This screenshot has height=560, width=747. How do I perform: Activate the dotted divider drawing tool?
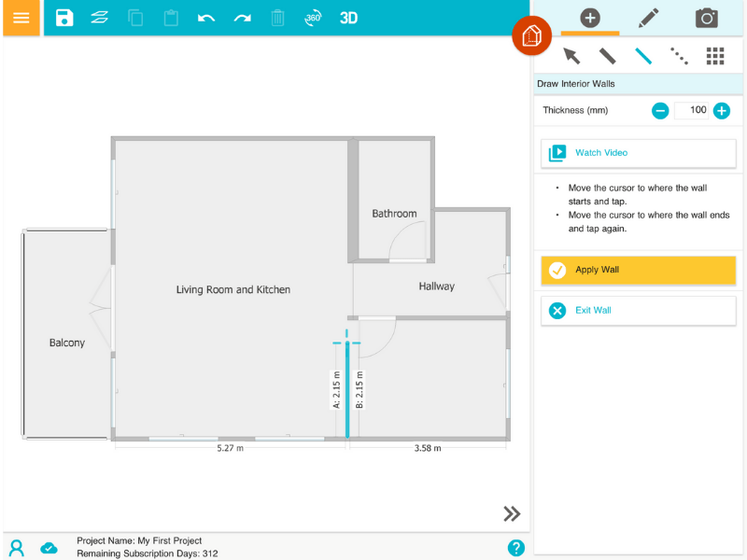tap(679, 55)
